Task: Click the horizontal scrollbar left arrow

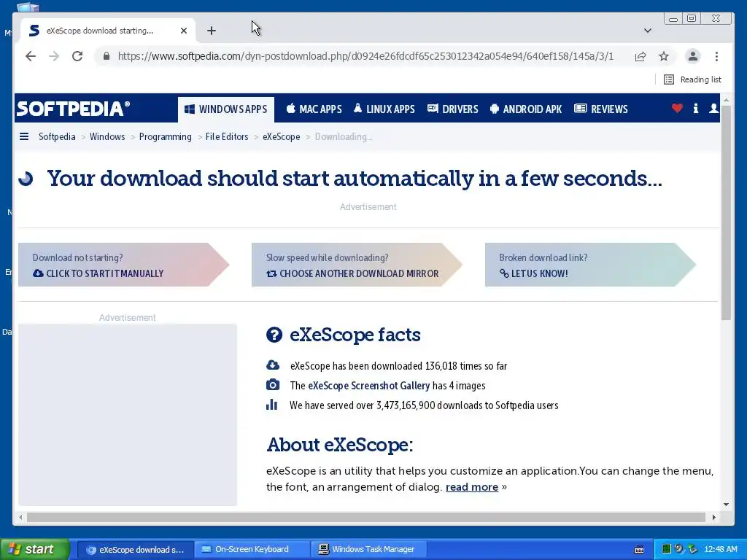Action: [x=20, y=517]
